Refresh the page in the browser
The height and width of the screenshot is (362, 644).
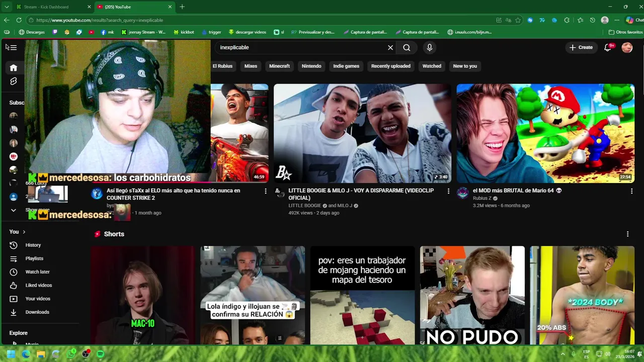tap(19, 20)
